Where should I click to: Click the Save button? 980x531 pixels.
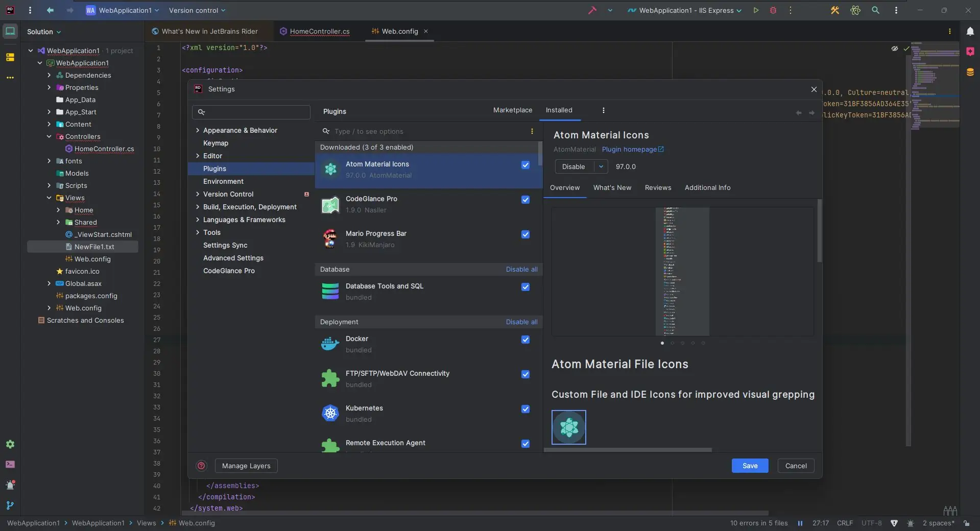click(x=750, y=466)
